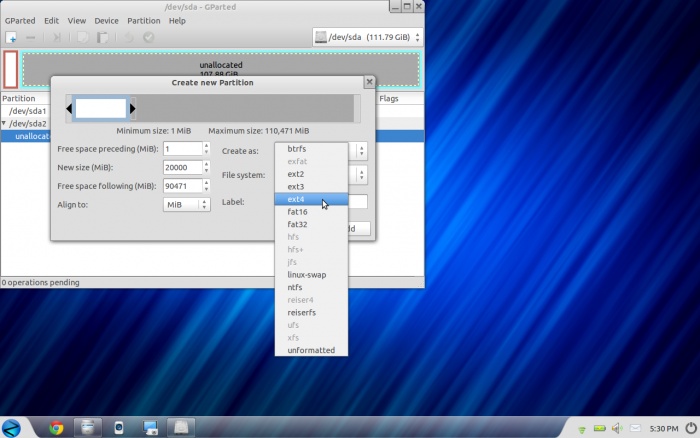Click the Free space preceding spinner arrows

(206, 149)
